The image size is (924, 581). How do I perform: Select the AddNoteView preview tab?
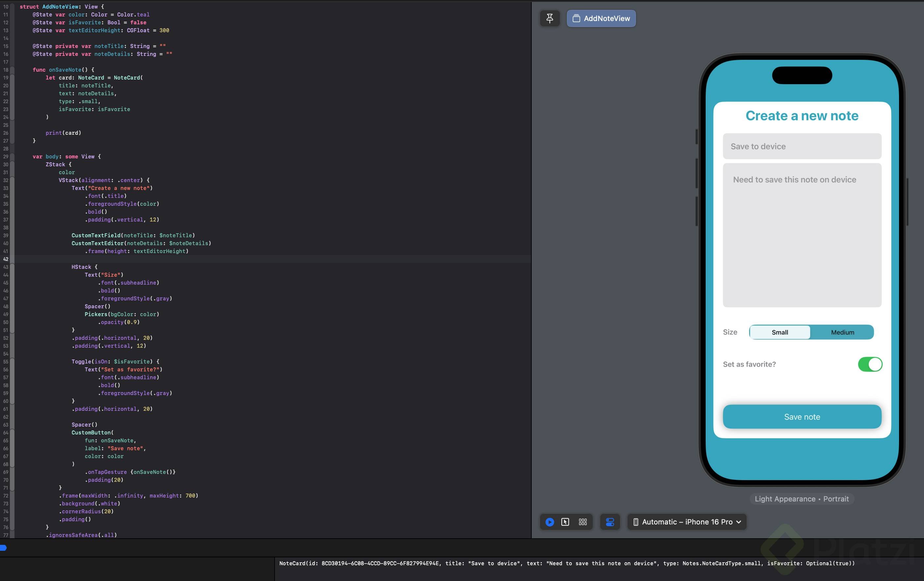[x=601, y=18]
